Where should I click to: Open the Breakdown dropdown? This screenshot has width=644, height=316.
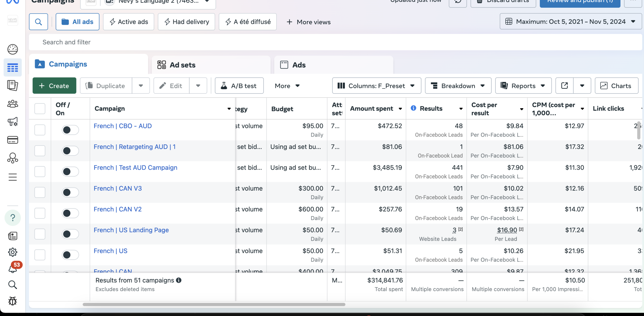click(458, 86)
